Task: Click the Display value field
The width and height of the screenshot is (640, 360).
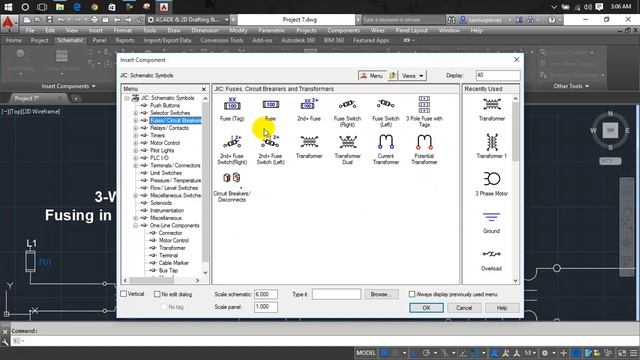Action: pos(498,76)
